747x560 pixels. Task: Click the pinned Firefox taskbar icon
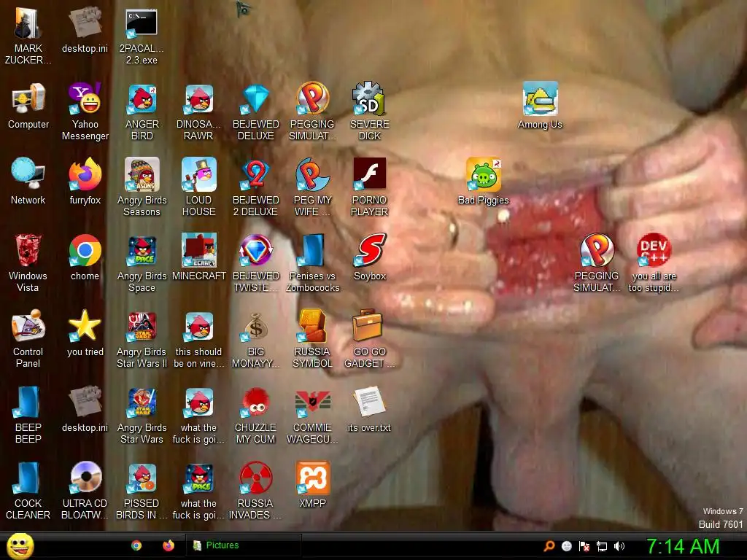[x=169, y=545]
